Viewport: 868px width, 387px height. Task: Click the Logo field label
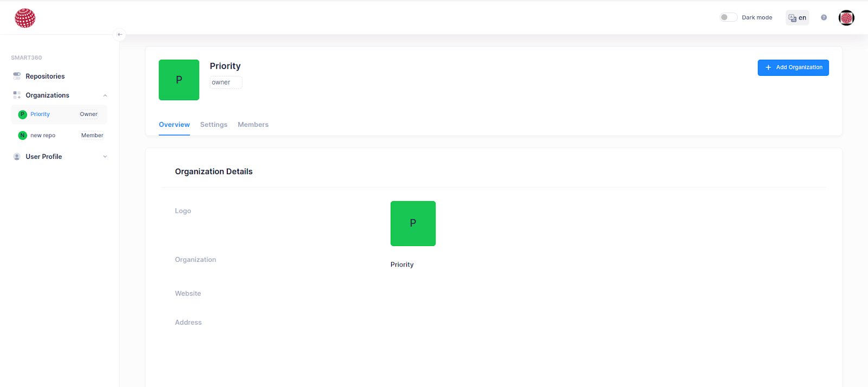pos(183,211)
